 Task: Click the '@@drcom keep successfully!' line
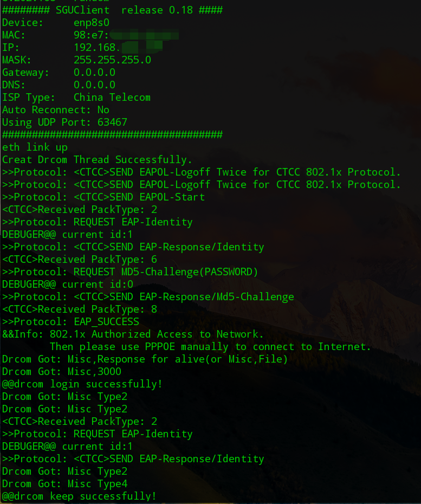tap(79, 496)
